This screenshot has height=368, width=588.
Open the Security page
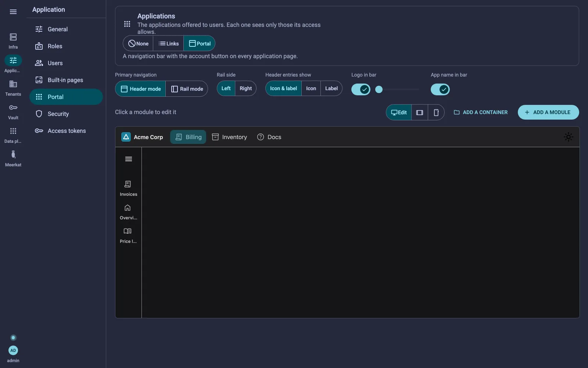[x=66, y=114]
